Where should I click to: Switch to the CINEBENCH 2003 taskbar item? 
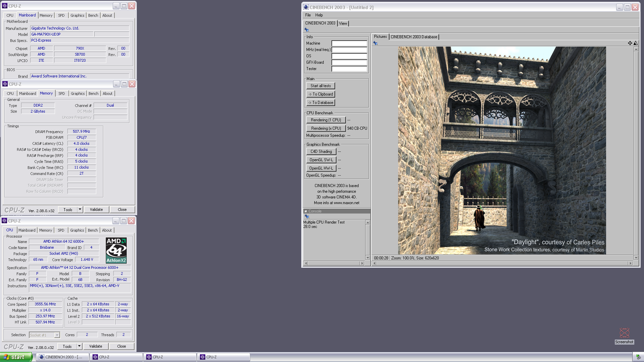point(62,357)
